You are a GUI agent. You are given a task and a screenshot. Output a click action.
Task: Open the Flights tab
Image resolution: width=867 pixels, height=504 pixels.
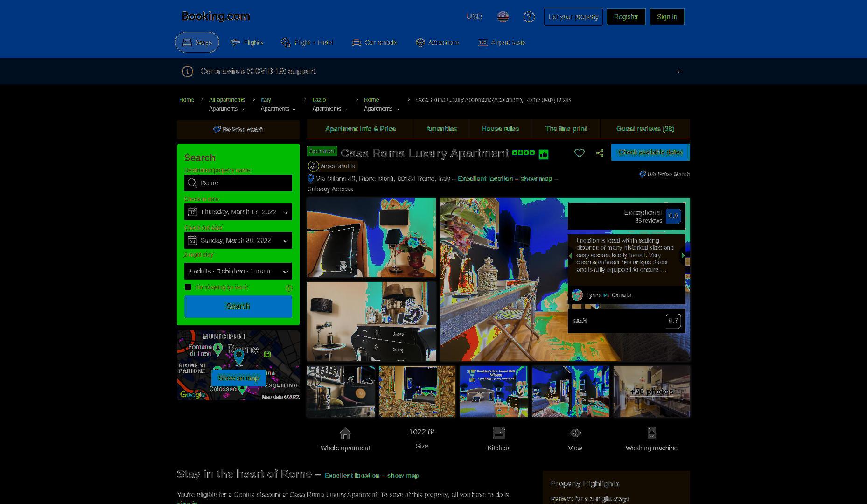247,42
